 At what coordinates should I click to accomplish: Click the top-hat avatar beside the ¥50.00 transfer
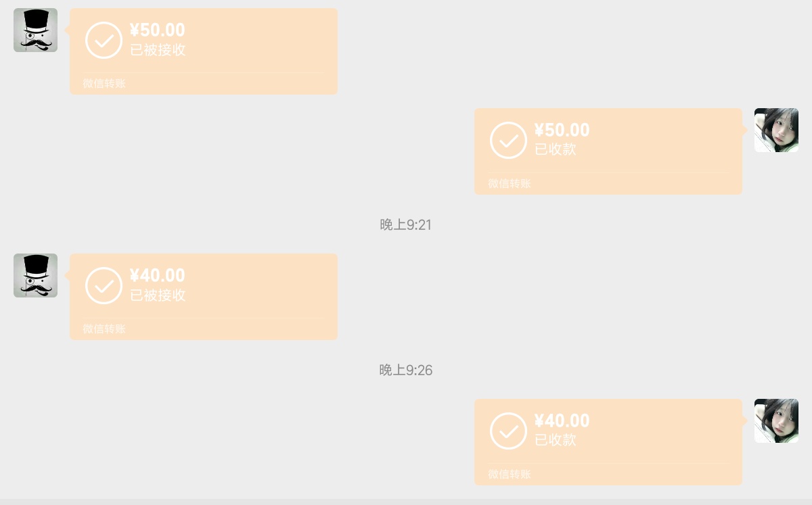35,30
